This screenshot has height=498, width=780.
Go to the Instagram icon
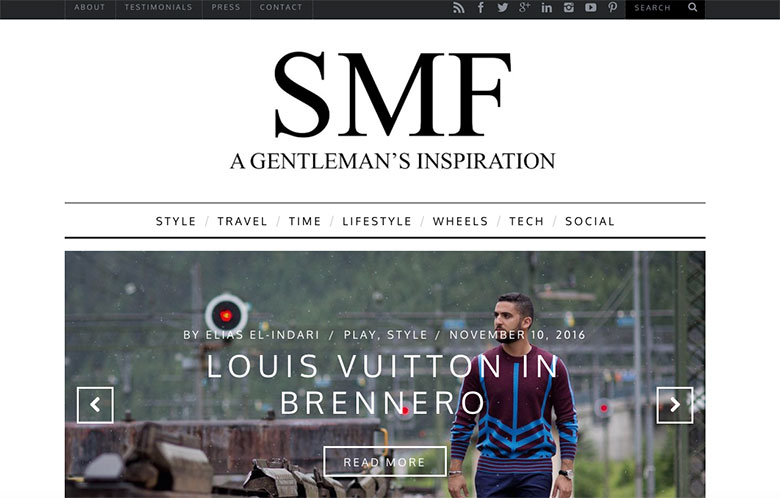(x=569, y=7)
